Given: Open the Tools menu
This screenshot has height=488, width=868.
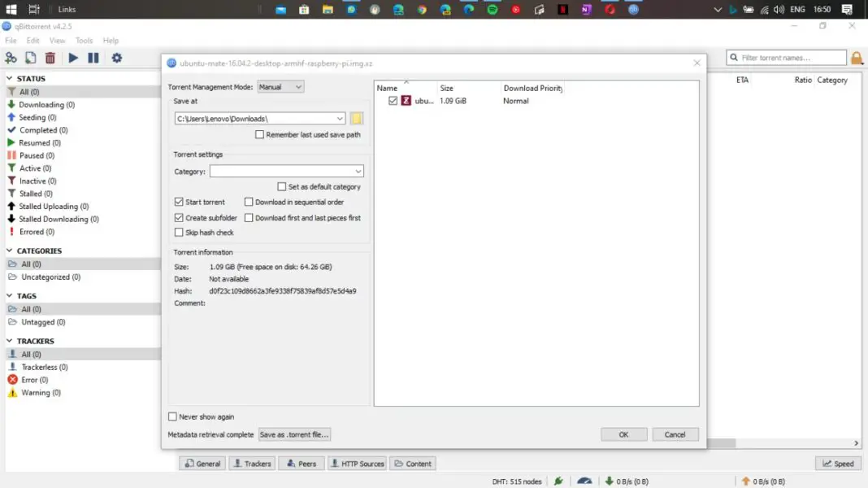Looking at the screenshot, I should [84, 41].
